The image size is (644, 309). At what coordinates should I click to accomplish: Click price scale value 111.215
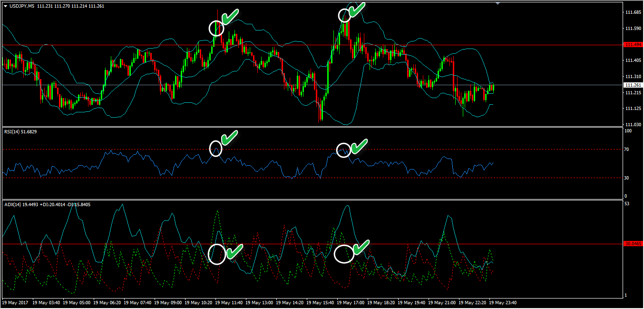click(633, 93)
